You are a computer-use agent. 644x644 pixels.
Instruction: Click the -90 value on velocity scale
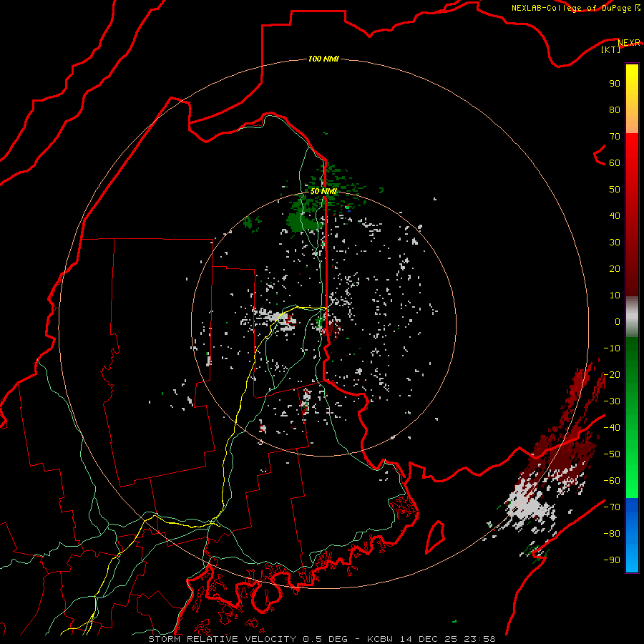point(612,560)
